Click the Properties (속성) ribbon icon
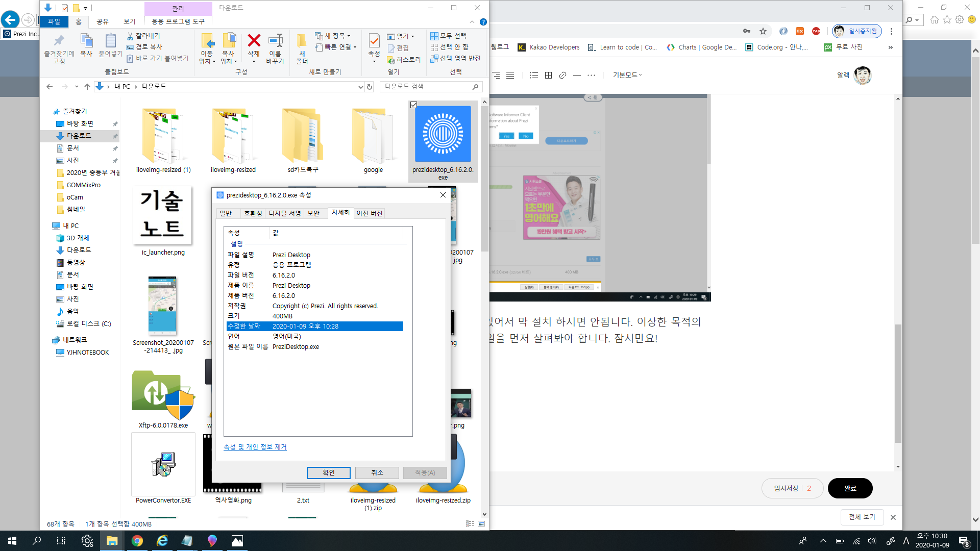 click(x=374, y=41)
